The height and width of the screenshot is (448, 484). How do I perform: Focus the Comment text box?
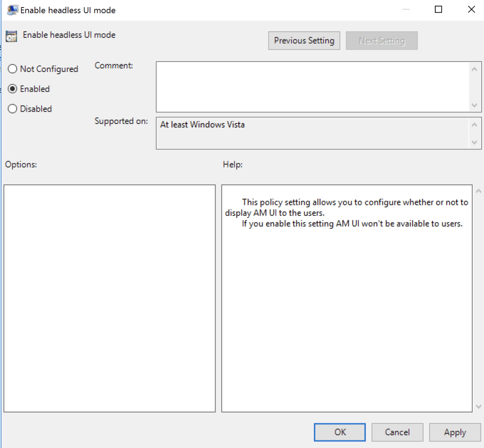[312, 87]
